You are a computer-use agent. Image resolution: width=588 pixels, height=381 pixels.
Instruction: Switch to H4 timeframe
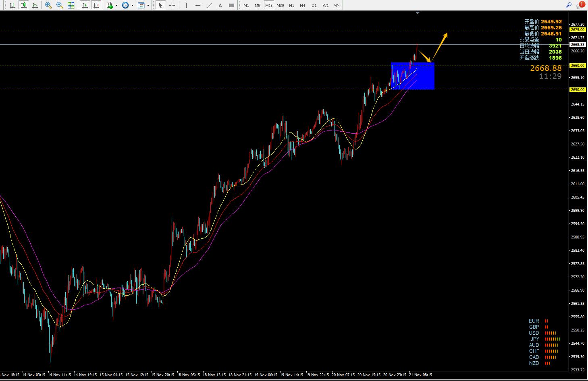click(303, 5)
